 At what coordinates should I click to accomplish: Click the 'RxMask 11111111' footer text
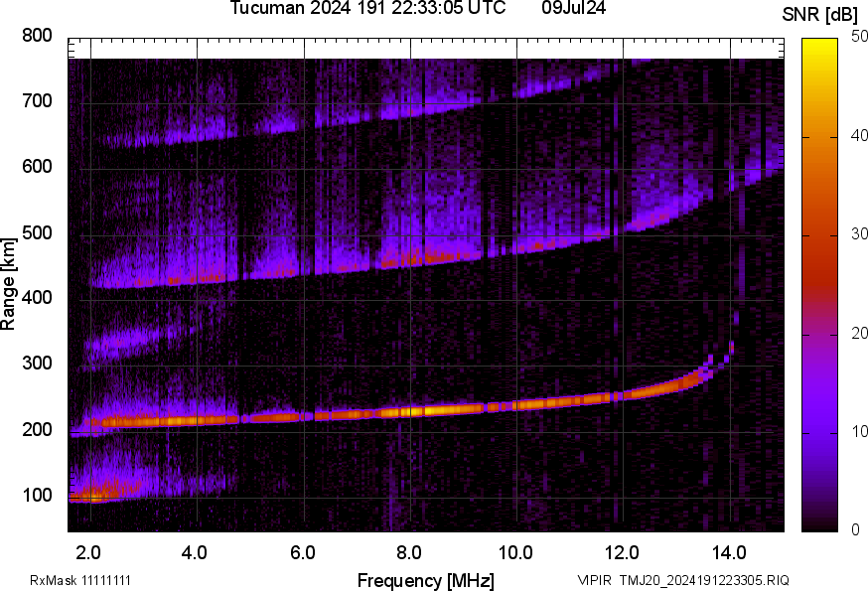pyautogui.click(x=80, y=580)
